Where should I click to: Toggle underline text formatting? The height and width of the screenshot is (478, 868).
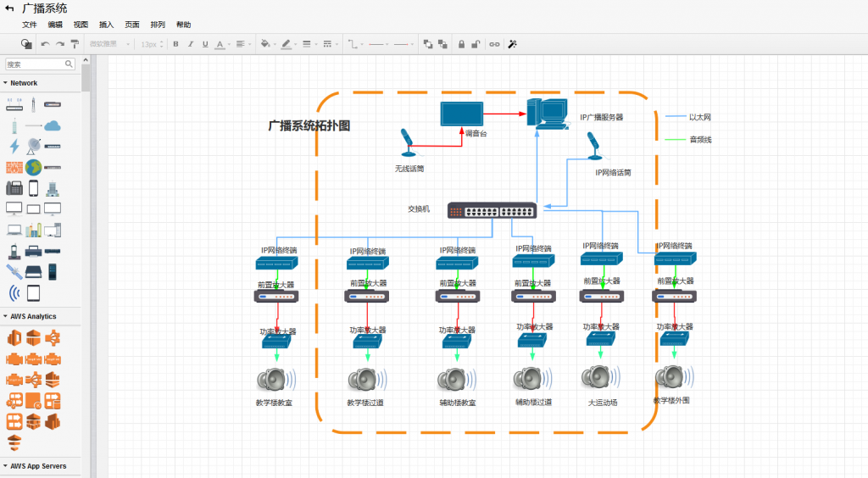pos(204,44)
